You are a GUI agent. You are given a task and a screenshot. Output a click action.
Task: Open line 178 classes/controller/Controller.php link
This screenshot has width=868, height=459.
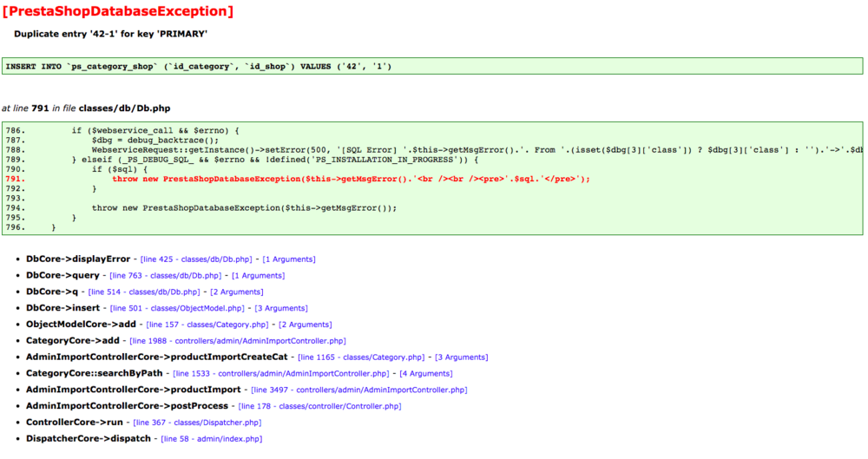(x=319, y=406)
